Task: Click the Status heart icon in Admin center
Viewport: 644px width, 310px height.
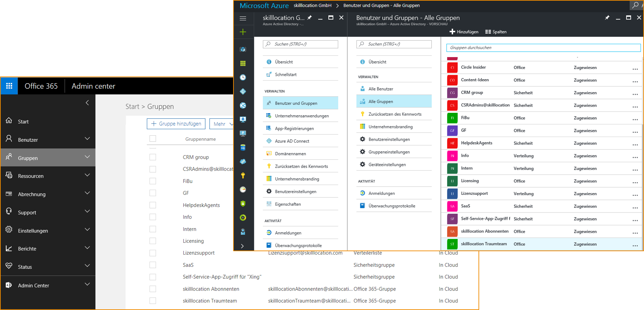Action: click(9, 266)
